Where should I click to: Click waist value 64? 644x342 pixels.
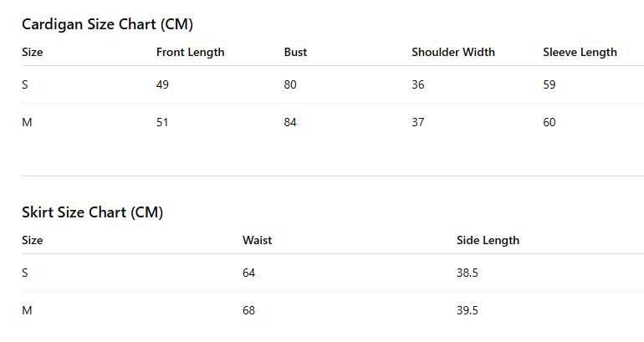248,273
